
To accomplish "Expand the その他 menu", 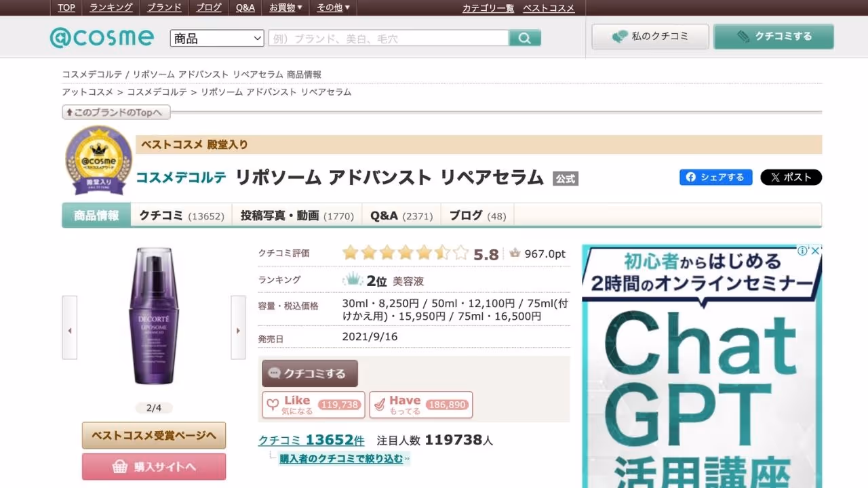I will [333, 7].
